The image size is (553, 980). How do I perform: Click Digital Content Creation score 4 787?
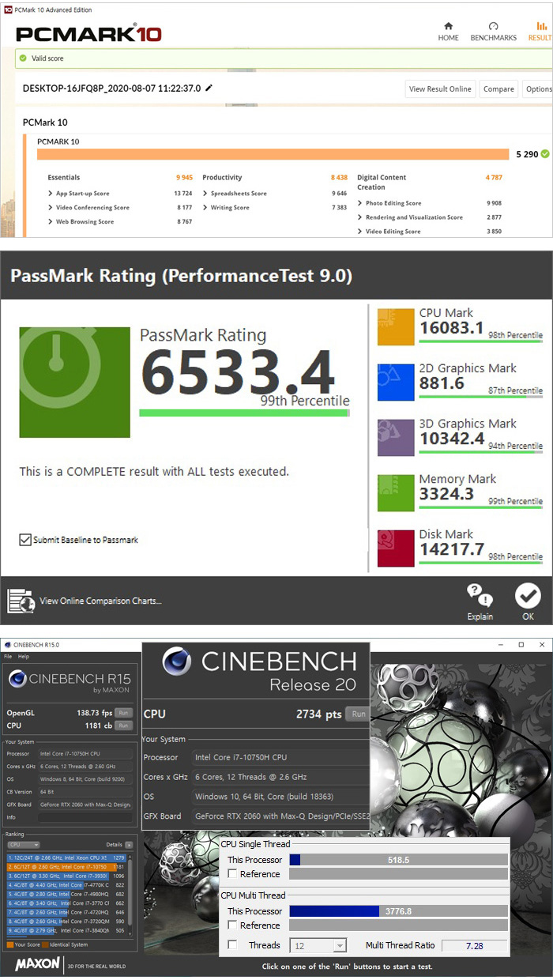(x=494, y=178)
